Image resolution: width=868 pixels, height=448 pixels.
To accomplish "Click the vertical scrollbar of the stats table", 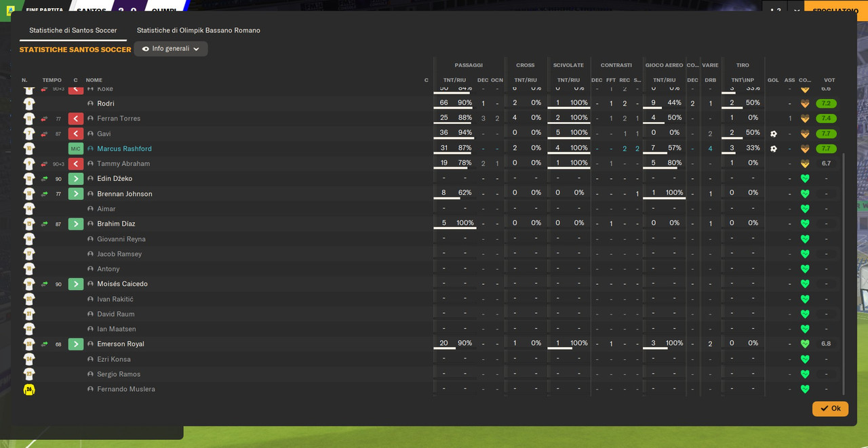I will pyautogui.click(x=844, y=273).
